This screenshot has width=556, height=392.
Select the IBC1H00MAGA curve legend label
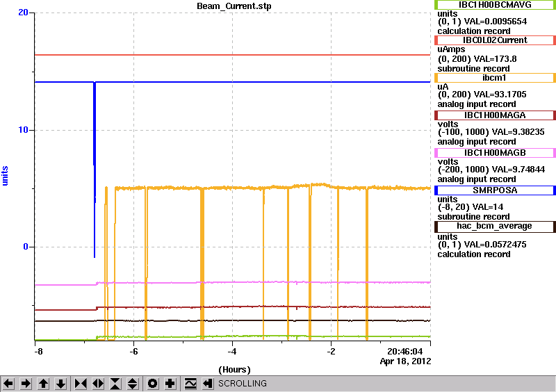pyautogui.click(x=495, y=115)
